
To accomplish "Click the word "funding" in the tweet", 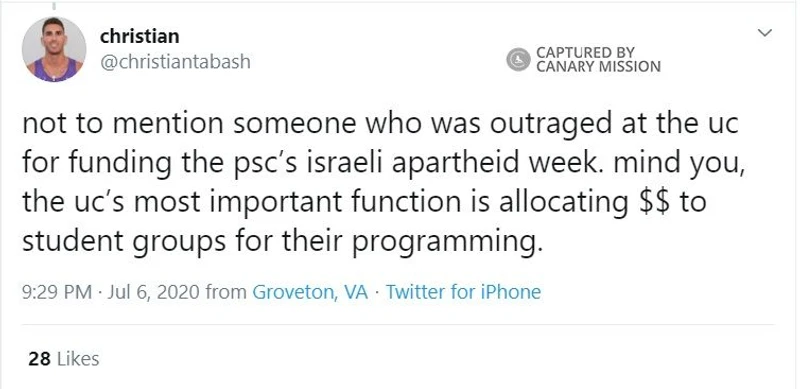I will [124, 164].
